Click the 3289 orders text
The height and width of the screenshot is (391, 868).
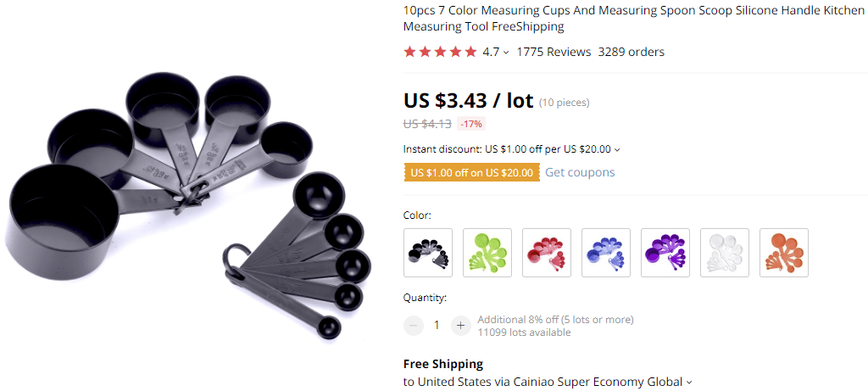(631, 52)
